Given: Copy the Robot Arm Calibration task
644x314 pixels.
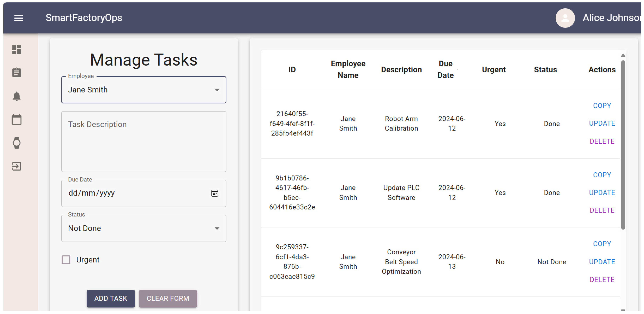Looking at the screenshot, I should (x=602, y=106).
